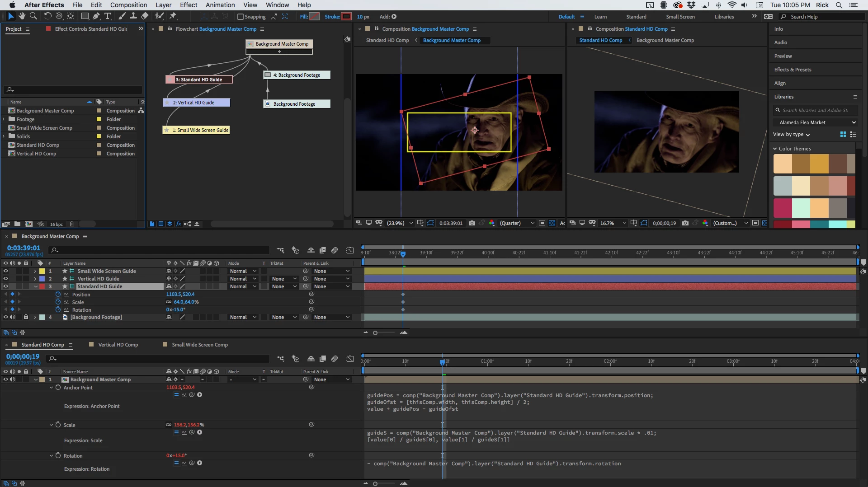Click the new folder icon in Project panel
Viewport: 868px width, 487px height.
[17, 224]
